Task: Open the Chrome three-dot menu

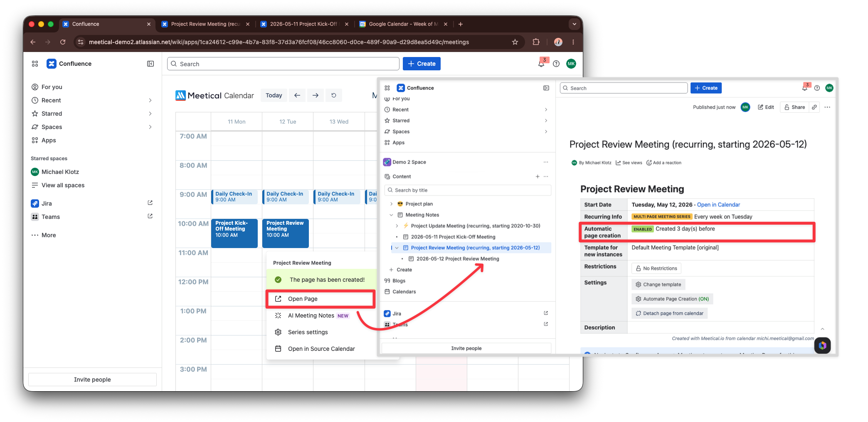Action: (x=573, y=42)
